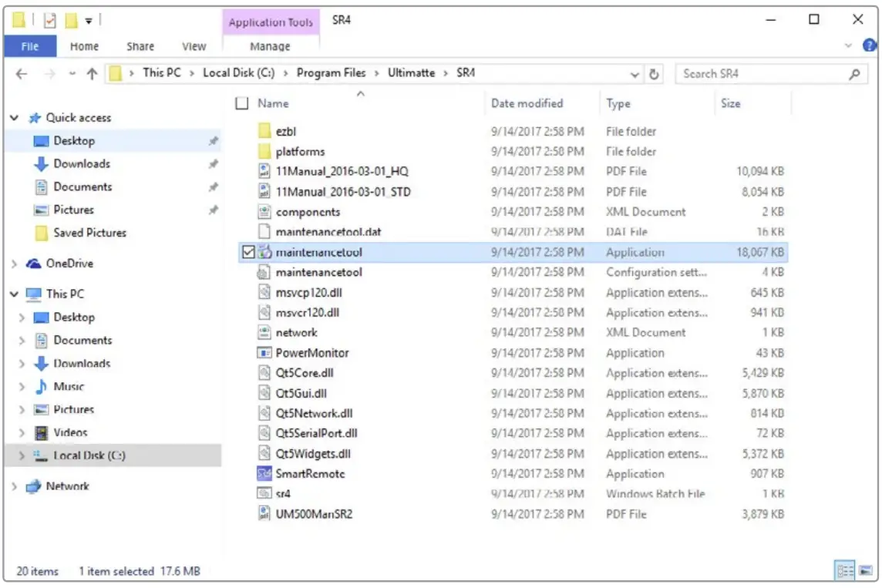Viewport: 882px width, 588px height.
Task: Click the 11Manual_2016-03-01_STD PDF icon
Action: [x=264, y=192]
